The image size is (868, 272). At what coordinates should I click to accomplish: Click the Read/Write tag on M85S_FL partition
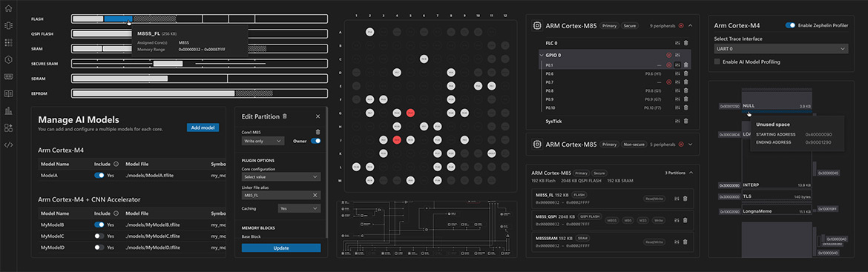tap(654, 199)
